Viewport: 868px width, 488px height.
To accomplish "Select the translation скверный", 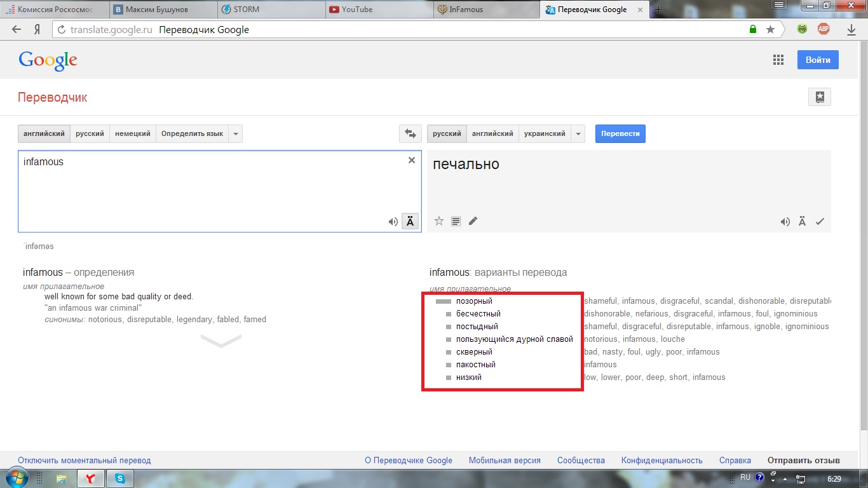I will pyautogui.click(x=474, y=352).
